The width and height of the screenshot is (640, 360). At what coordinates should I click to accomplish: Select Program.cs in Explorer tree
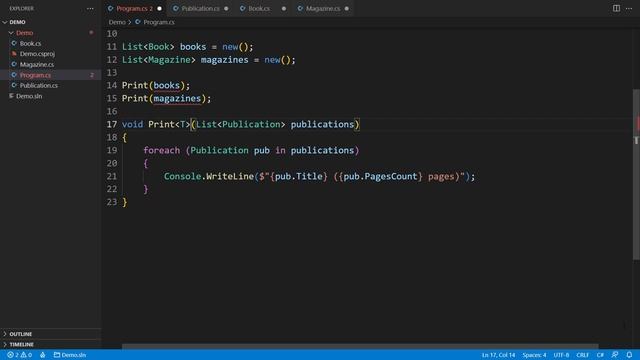pyautogui.click(x=35, y=75)
